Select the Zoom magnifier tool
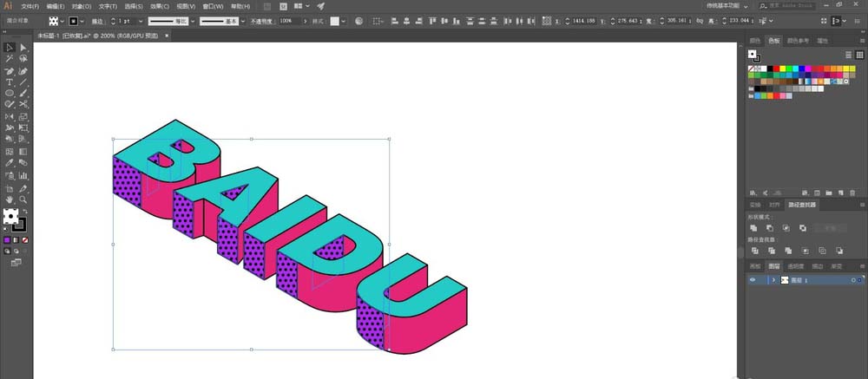This screenshot has width=868, height=379. (23, 199)
